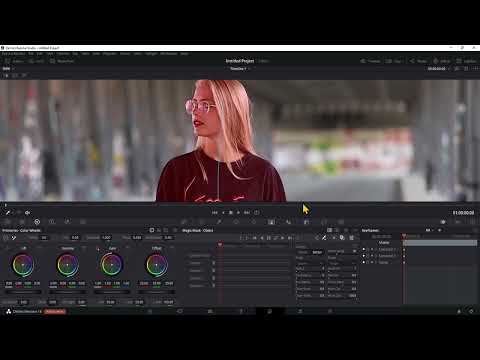Toggle Magic Mask overlay icon
This screenshot has height=360, width=480.
tap(342, 238)
